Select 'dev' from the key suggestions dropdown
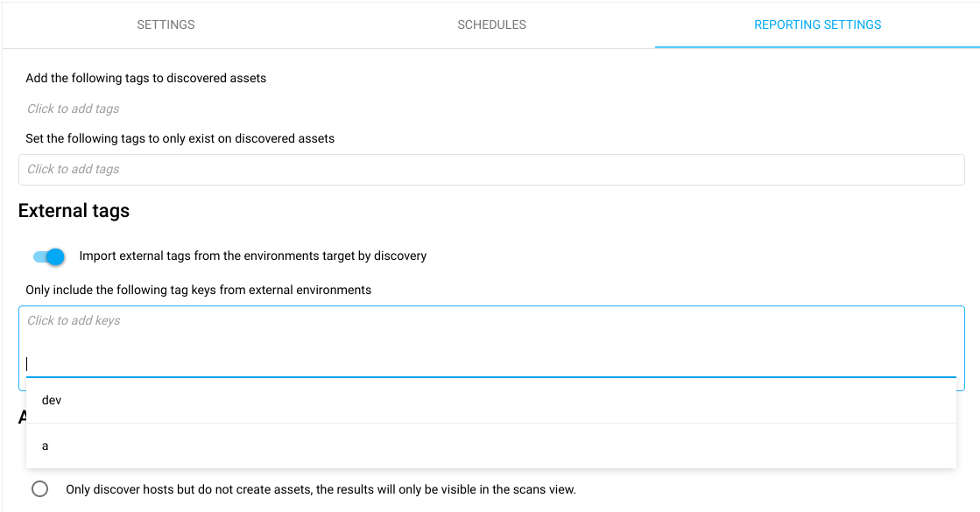This screenshot has height=512, width=980. [x=50, y=399]
